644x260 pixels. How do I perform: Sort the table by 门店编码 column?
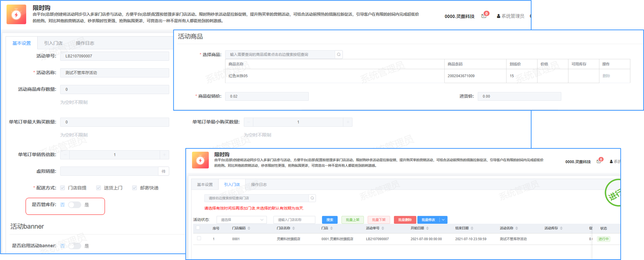point(249,228)
